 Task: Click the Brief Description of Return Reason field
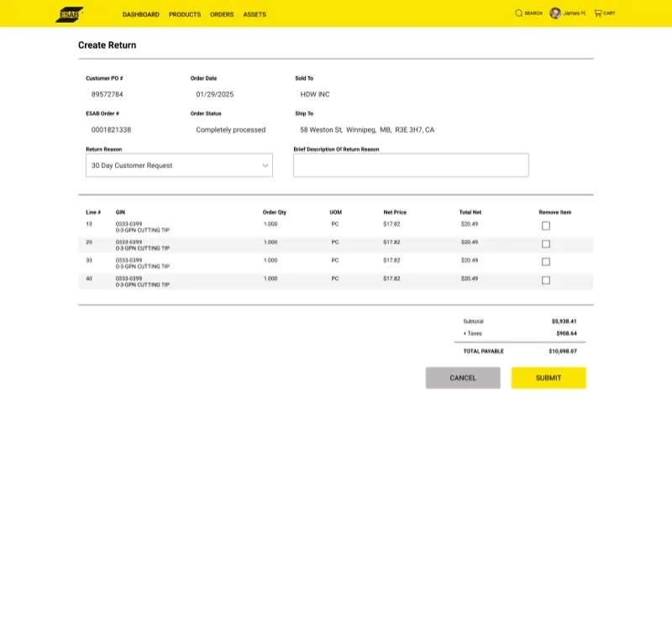click(411, 165)
